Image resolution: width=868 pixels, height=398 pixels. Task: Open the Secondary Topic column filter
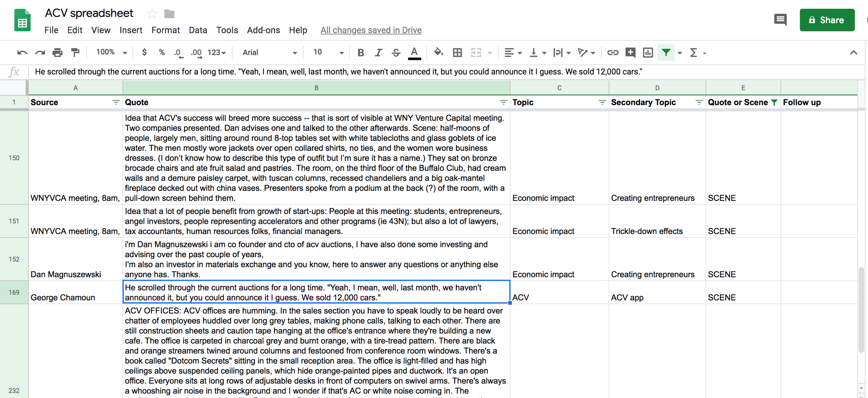point(699,102)
